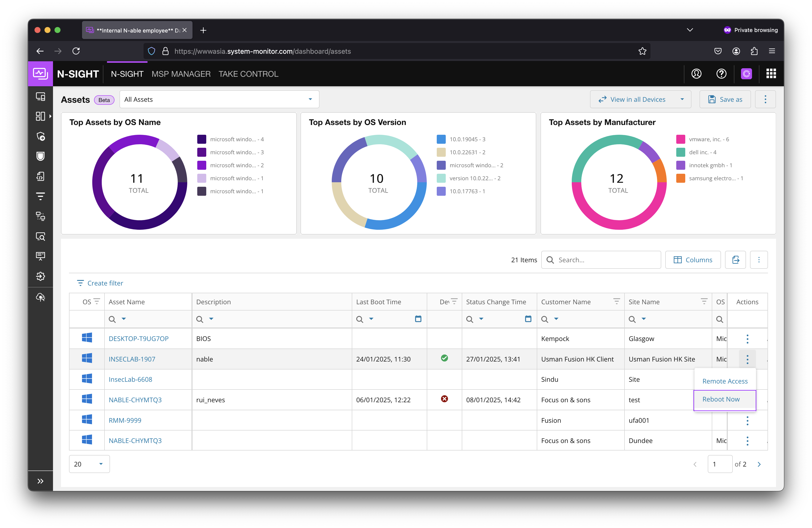Screen dimensions: 812x528
Task: Open the EDR security shield icon
Action: (x=40, y=156)
